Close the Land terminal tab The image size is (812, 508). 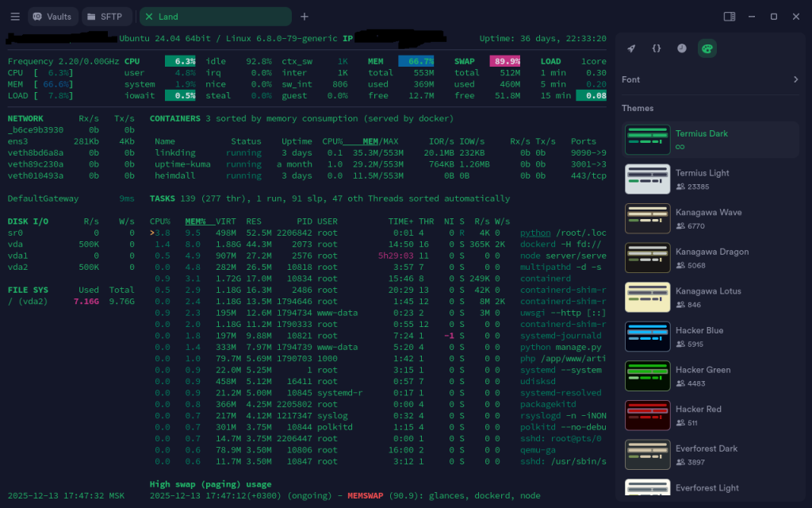coord(149,17)
